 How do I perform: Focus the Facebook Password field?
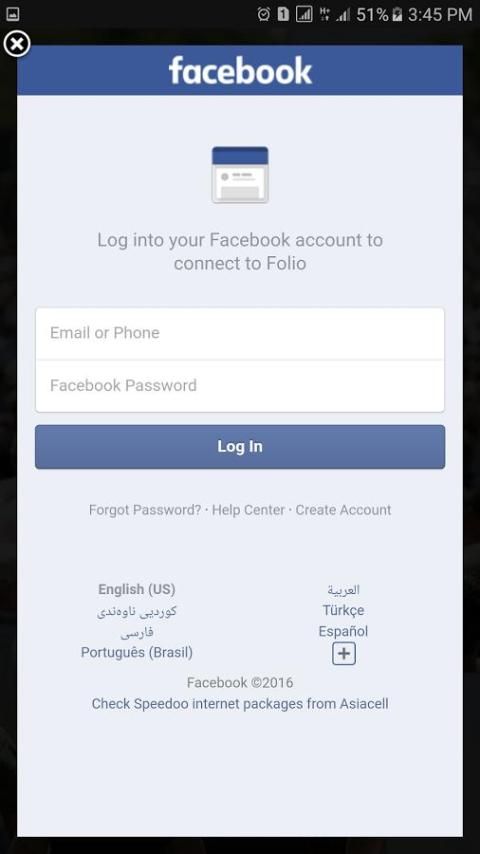[x=240, y=386]
